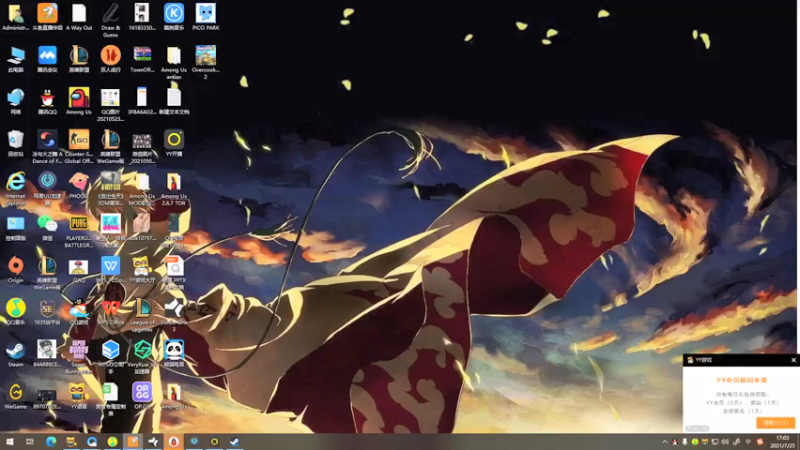This screenshot has height=450, width=800.
Task: Launch the PHOGS game shortcut
Action: (x=79, y=185)
